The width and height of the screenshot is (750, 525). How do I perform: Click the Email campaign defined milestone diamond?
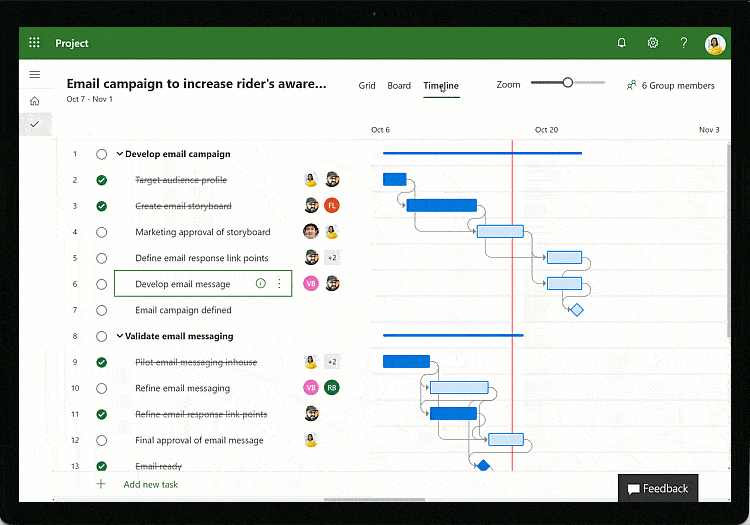coord(577,310)
